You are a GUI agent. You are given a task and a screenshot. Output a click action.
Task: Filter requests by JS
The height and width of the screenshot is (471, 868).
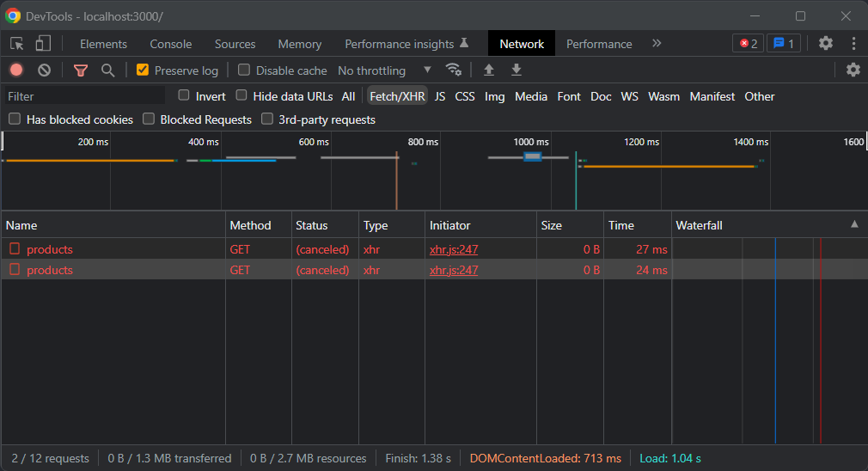pyautogui.click(x=440, y=96)
